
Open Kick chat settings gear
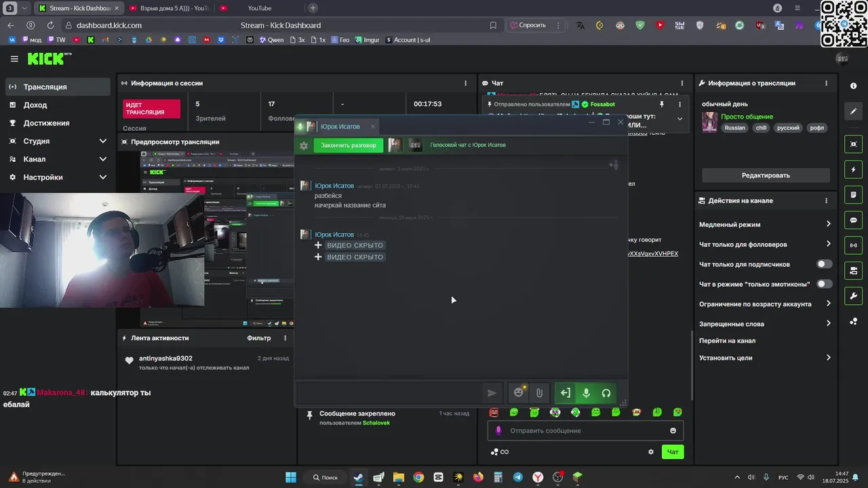pos(651,452)
